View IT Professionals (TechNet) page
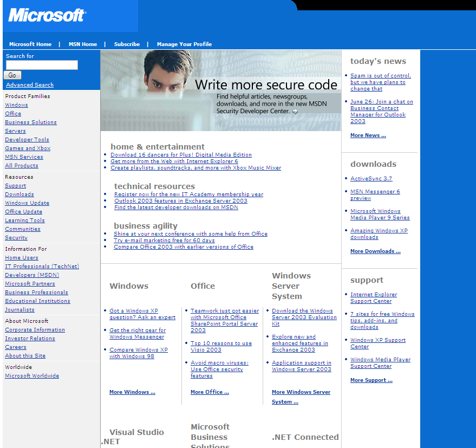Viewport: 476px width, 448px height. 42,266
